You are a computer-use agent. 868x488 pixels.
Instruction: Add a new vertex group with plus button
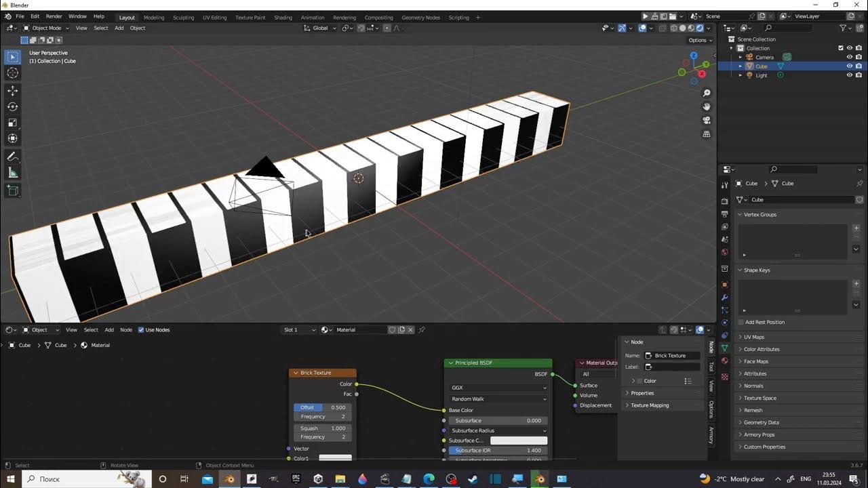(x=856, y=228)
